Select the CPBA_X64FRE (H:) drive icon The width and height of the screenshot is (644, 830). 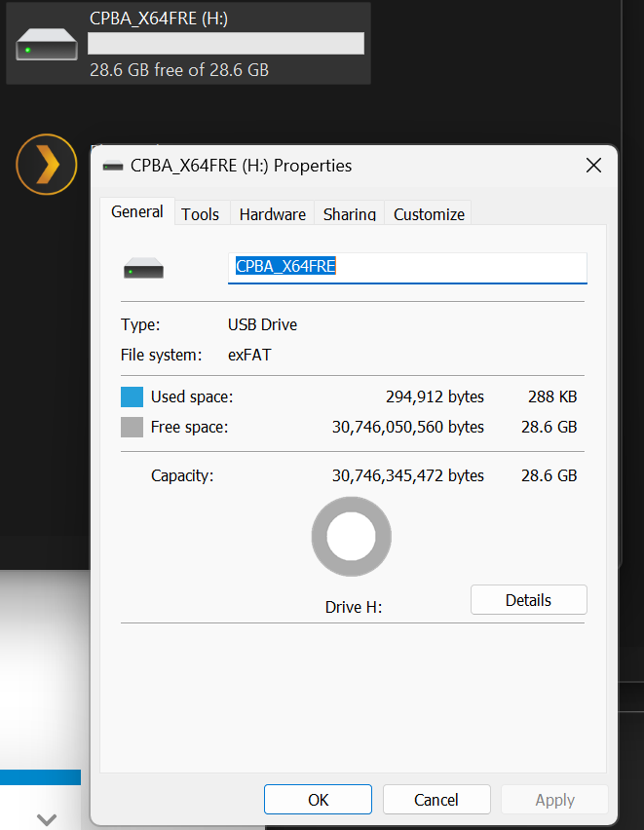pos(47,44)
